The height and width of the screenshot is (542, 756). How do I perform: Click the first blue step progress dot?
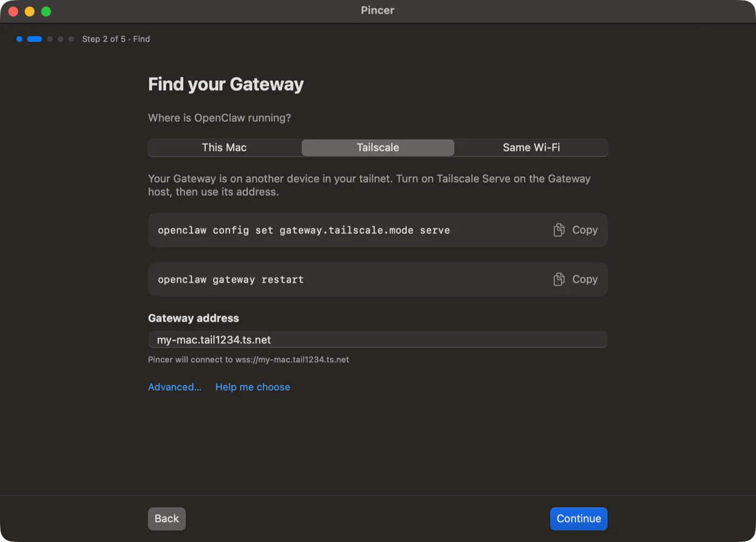(x=19, y=39)
